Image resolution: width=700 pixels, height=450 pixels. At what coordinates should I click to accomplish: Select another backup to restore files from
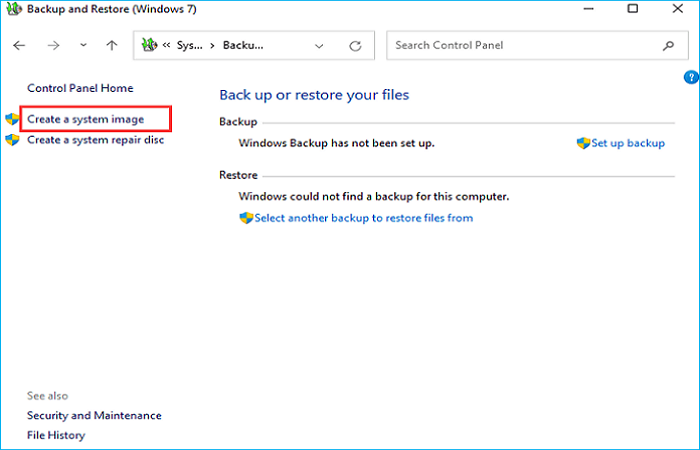(363, 217)
